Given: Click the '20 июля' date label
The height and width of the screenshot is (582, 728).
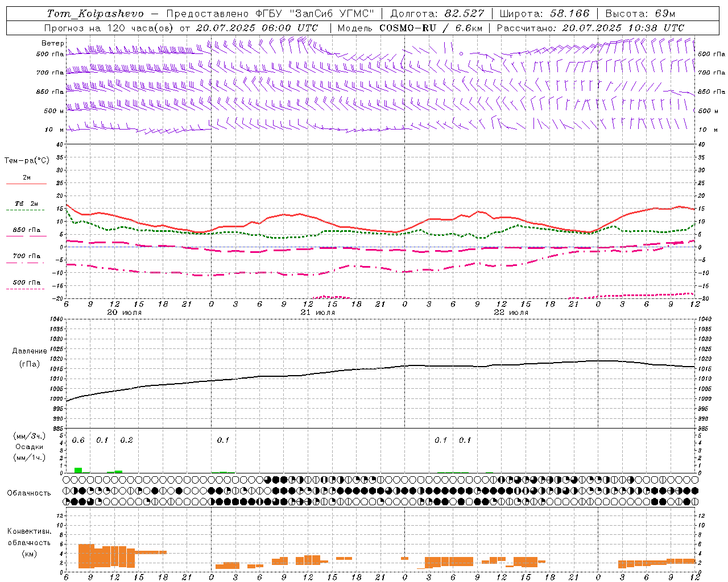Looking at the screenshot, I should click(x=125, y=313).
